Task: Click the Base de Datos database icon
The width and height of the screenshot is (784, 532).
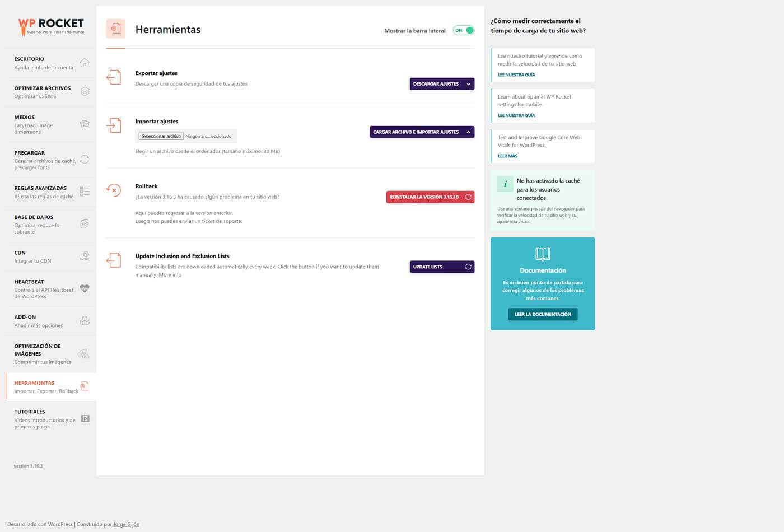Action: tap(85, 223)
